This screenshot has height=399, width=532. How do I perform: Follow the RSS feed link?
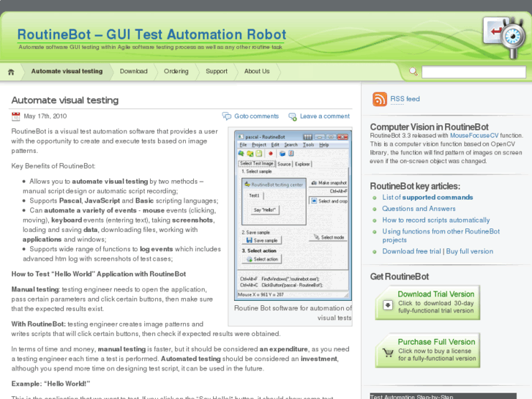click(405, 99)
